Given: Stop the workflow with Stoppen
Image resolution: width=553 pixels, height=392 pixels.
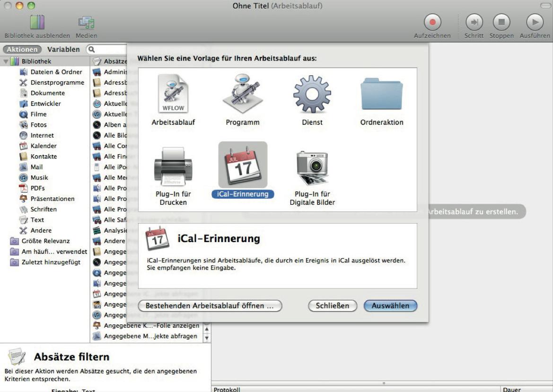Looking at the screenshot, I should coord(501,22).
